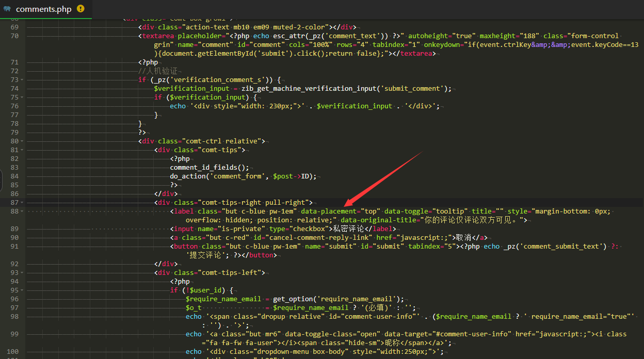The height and width of the screenshot is (359, 644).
Task: Collapse the comt-ctrl div at line 80
Action: 23,141
